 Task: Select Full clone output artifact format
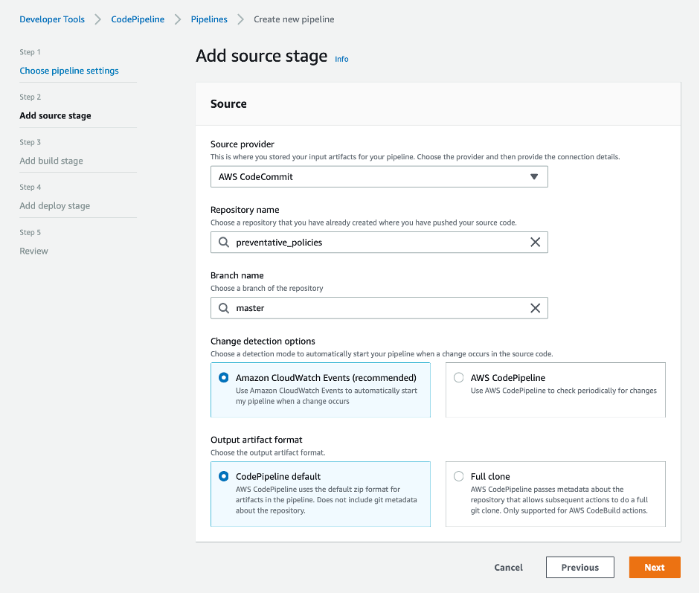[x=458, y=476]
